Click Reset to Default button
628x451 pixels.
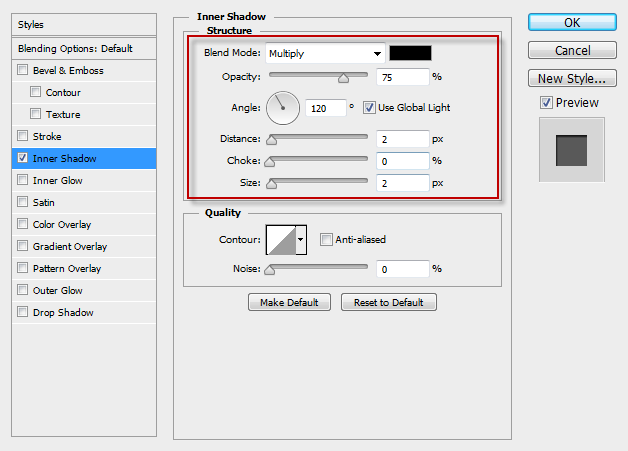pos(388,302)
